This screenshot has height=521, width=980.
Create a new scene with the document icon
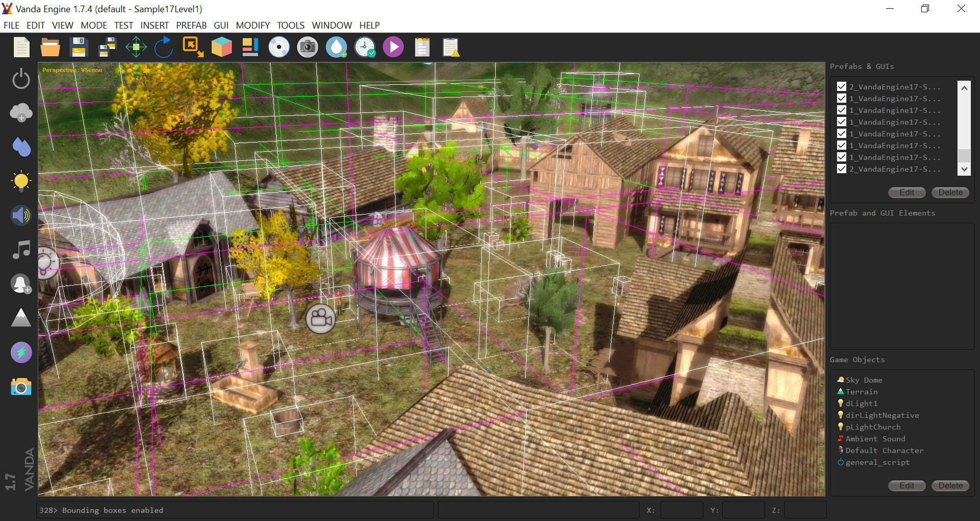[21, 46]
